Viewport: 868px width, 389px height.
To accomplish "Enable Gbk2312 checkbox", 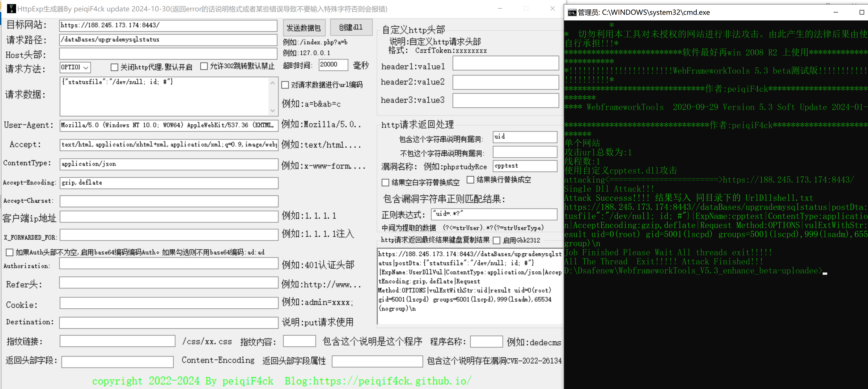I will click(x=496, y=240).
